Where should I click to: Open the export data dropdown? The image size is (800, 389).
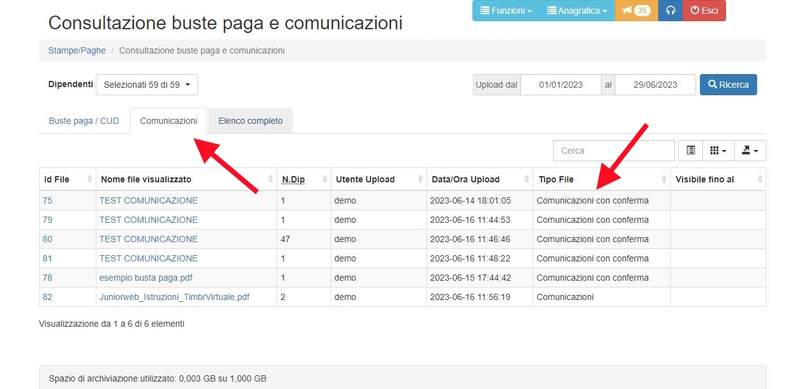coord(750,151)
